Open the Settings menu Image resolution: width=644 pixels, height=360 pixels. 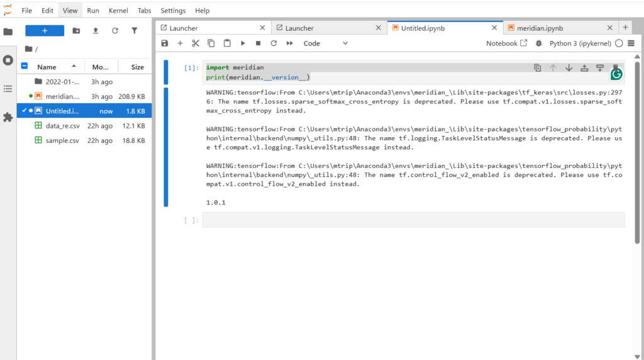[173, 10]
